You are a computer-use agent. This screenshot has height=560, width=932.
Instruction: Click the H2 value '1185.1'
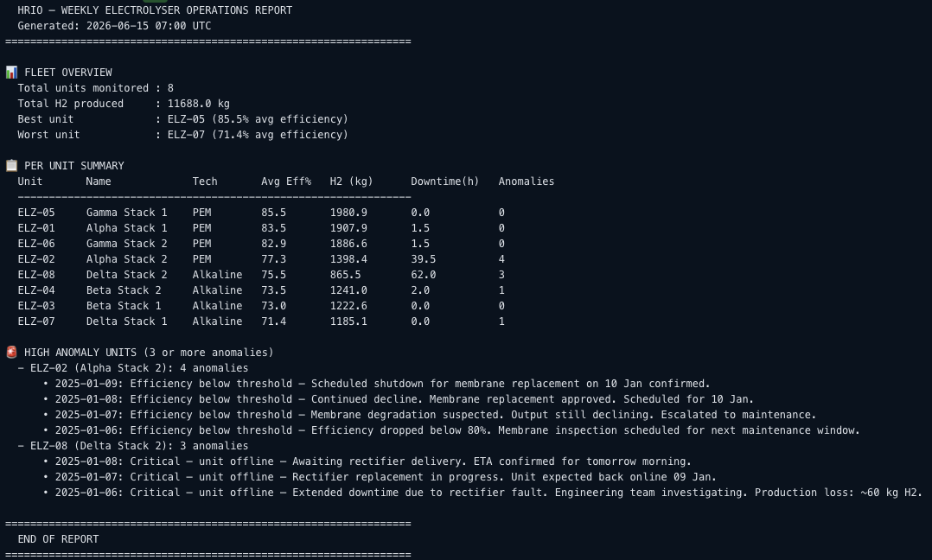point(348,321)
